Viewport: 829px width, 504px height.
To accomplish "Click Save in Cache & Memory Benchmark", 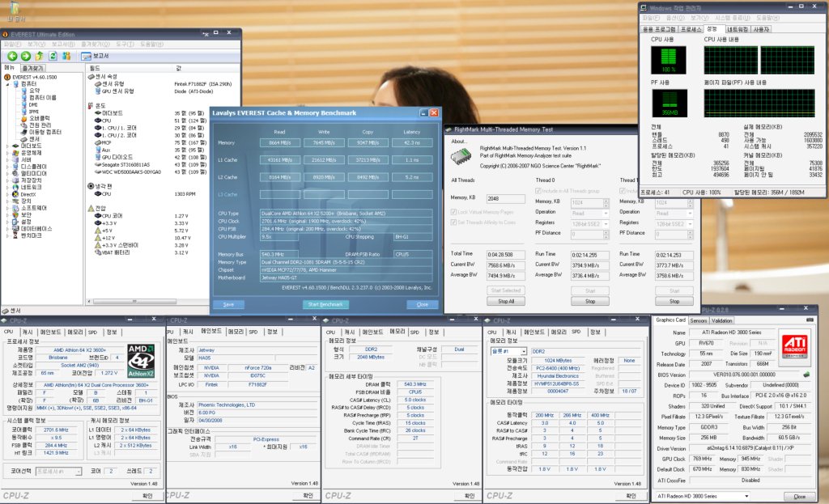I will pyautogui.click(x=228, y=304).
